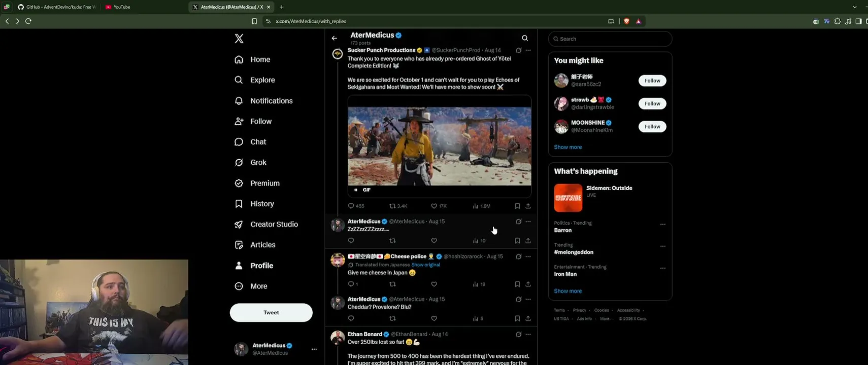Screen dimensions: 868x365
Task: Switch to GitHub AdventDevInc tab
Action: (57, 7)
